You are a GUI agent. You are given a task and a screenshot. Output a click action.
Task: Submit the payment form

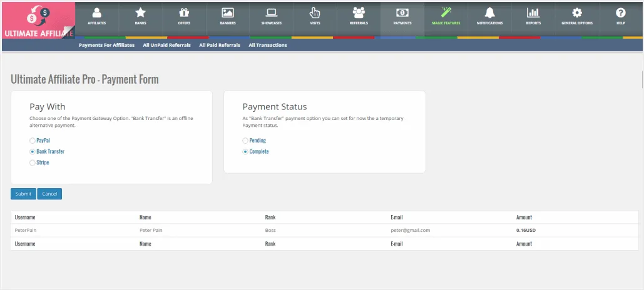tap(23, 194)
